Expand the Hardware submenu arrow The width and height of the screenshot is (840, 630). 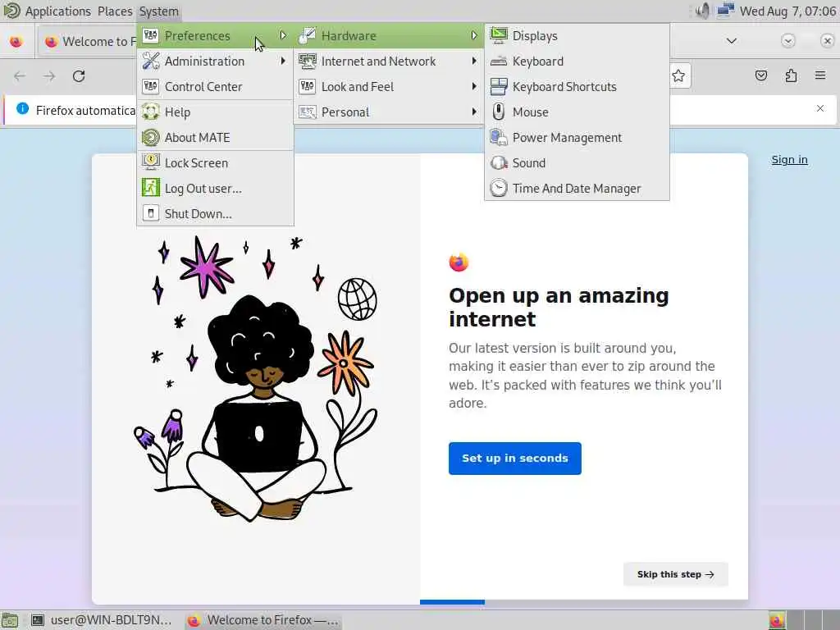(x=474, y=36)
